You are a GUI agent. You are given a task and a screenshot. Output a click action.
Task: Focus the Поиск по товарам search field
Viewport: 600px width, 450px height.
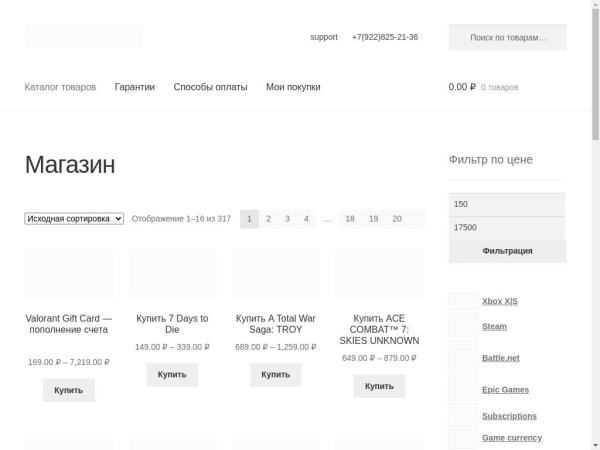(508, 38)
